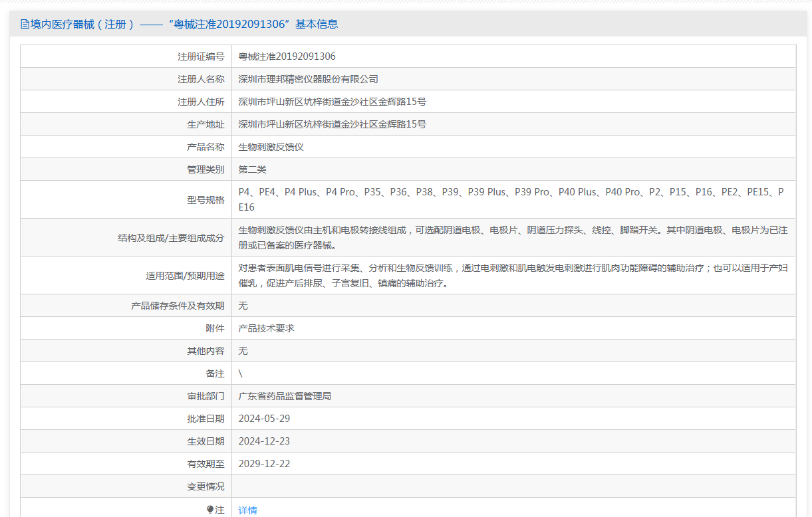Click the 适用范围/预期用途 label
812x517 pixels.
(185, 275)
